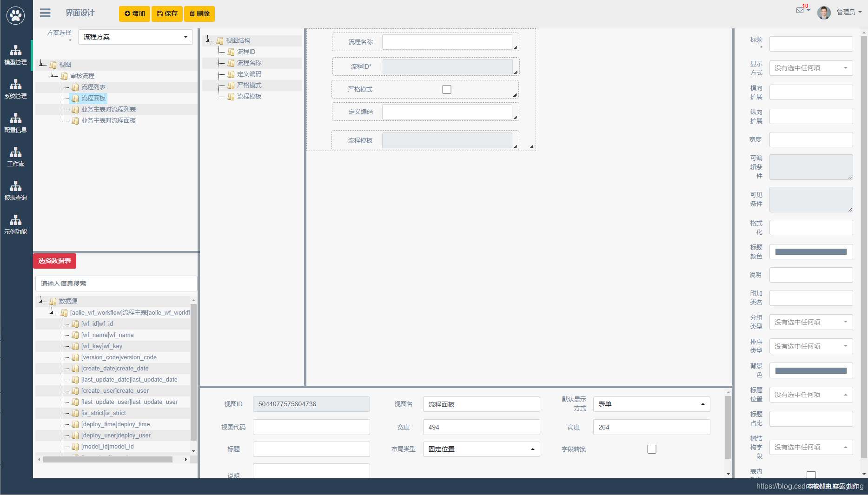Click the 可编辑条件 text area
This screenshot has height=495, width=868.
pyautogui.click(x=811, y=167)
